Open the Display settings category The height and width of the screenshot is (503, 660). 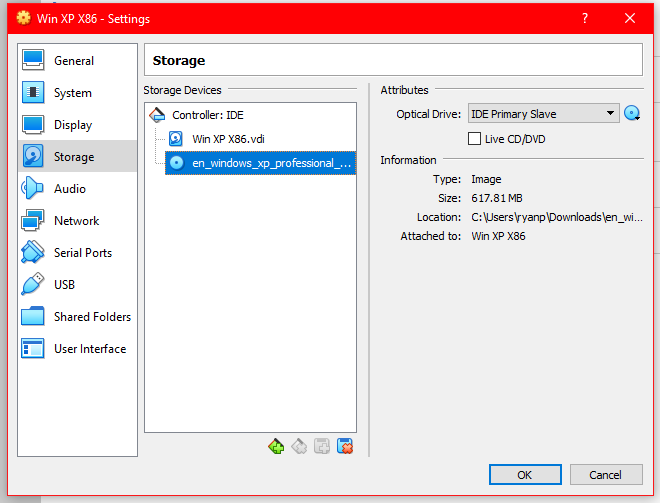(x=77, y=125)
